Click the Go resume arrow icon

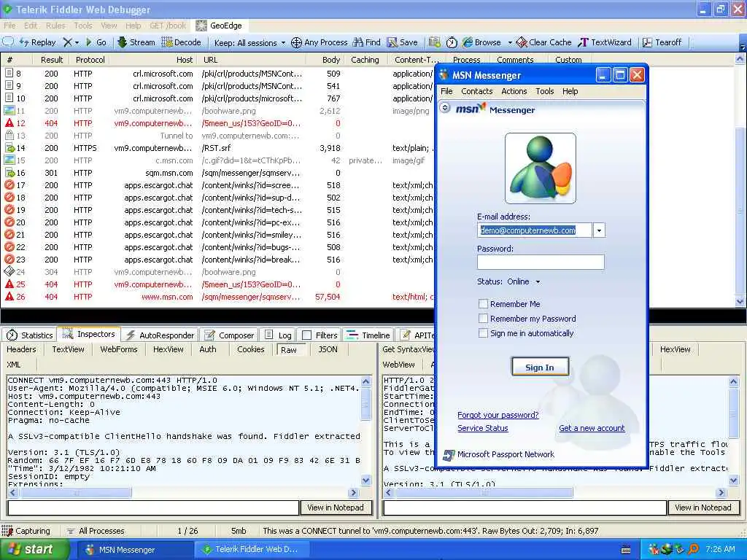point(88,42)
